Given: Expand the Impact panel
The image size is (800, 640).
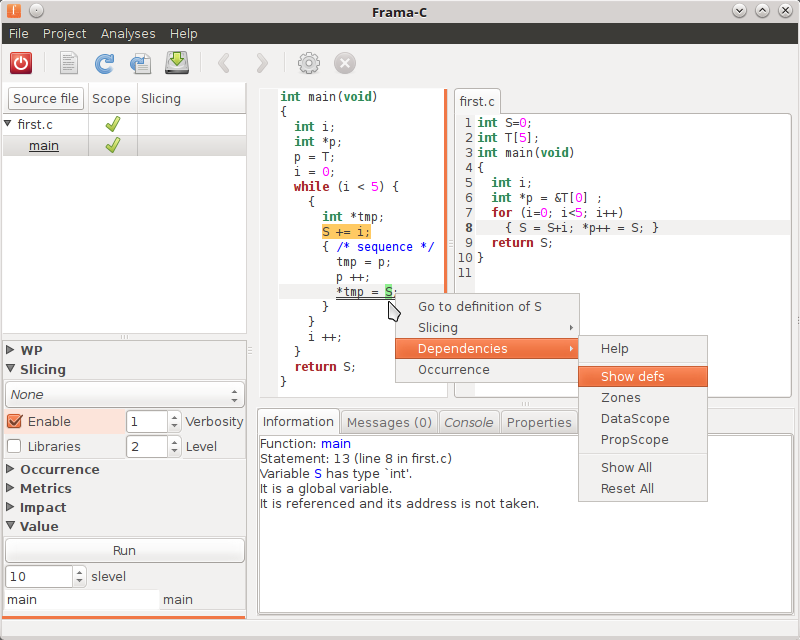Looking at the screenshot, I should coord(10,507).
